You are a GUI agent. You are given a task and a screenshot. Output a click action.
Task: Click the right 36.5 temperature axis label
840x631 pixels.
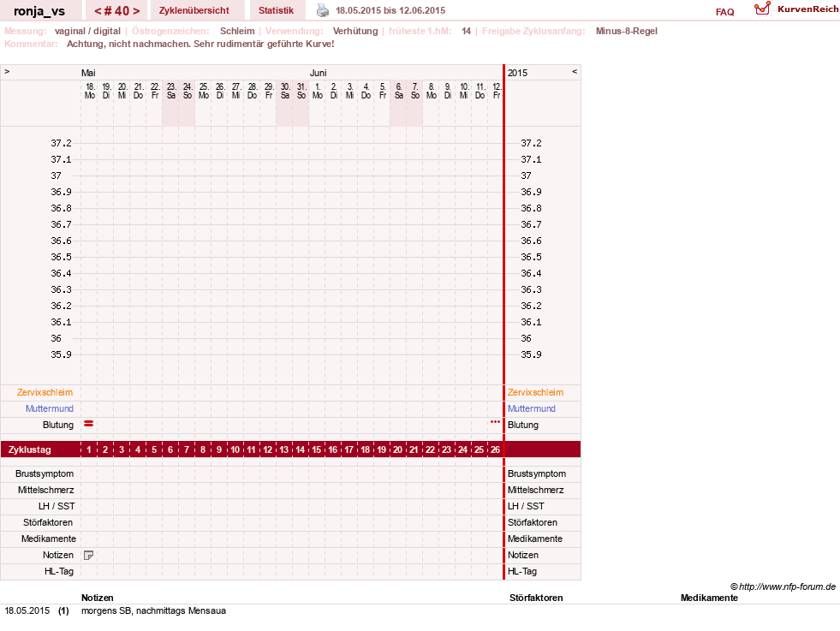click(x=531, y=257)
